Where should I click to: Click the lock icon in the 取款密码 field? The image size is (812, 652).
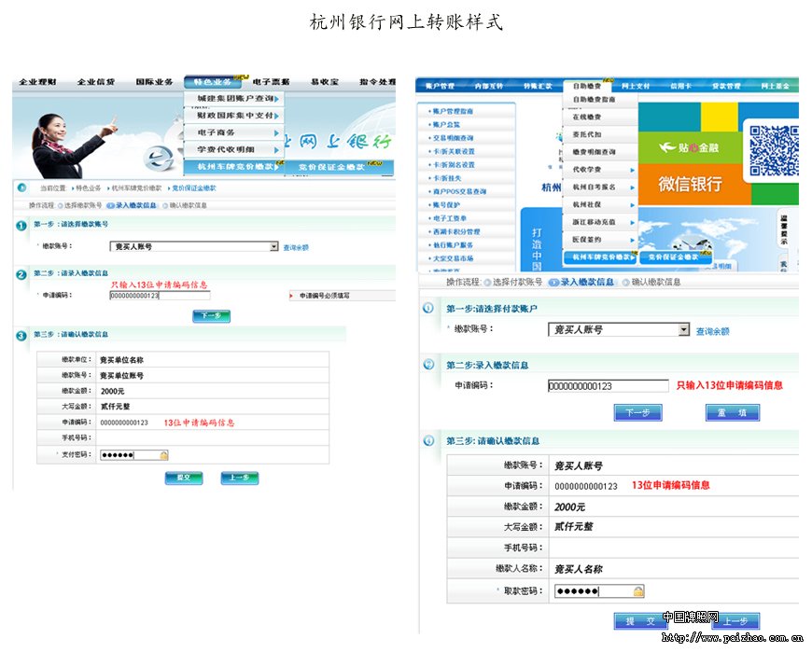[x=638, y=591]
